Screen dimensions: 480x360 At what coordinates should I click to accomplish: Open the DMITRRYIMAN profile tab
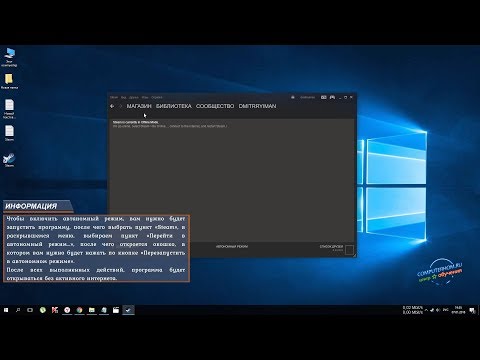tap(257, 106)
